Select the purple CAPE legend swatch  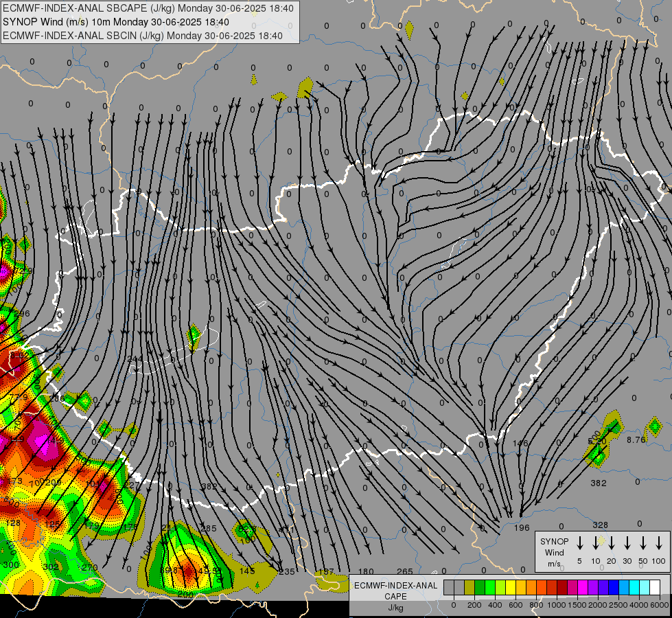click(593, 588)
